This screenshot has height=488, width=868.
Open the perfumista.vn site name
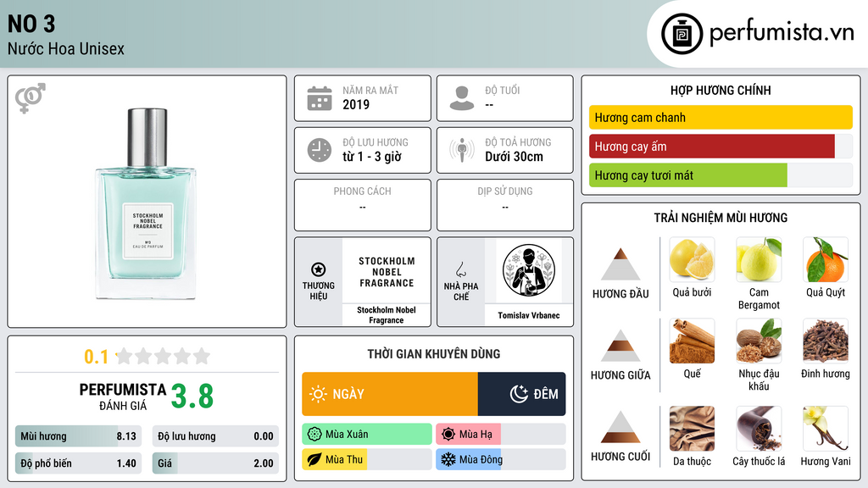(782, 32)
